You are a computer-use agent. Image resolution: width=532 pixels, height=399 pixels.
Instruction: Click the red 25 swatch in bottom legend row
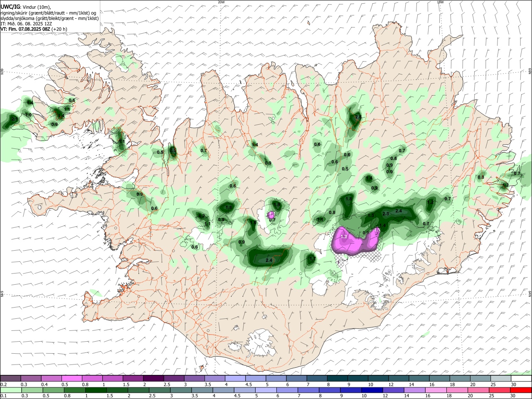pos(500,390)
